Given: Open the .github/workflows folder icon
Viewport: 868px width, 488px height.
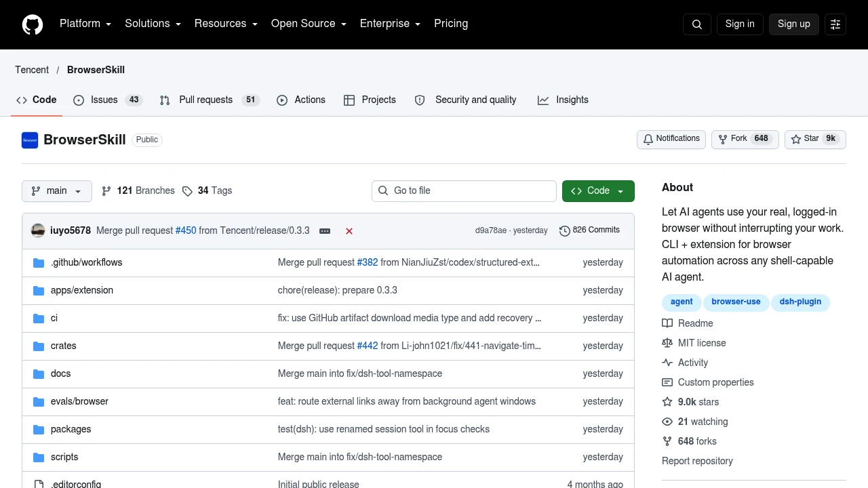Looking at the screenshot, I should [39, 263].
